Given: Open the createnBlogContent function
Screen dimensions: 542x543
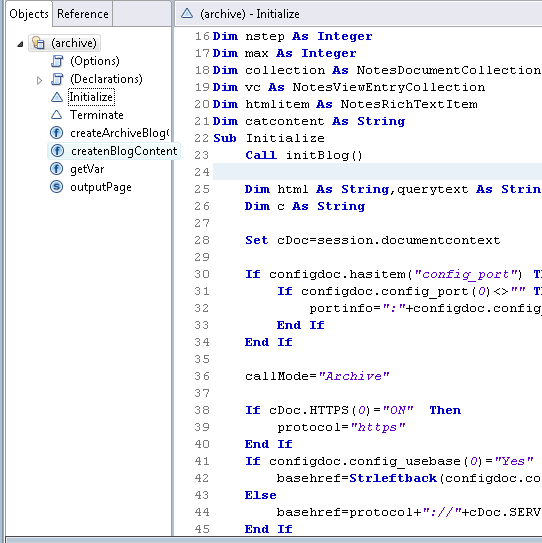Looking at the screenshot, I should (x=124, y=151).
